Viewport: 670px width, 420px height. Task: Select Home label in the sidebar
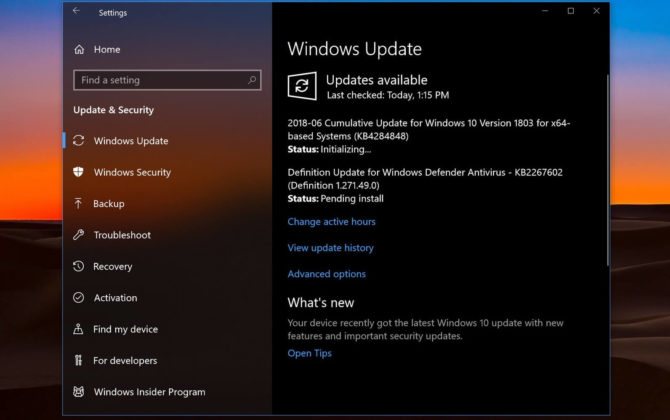(x=107, y=49)
